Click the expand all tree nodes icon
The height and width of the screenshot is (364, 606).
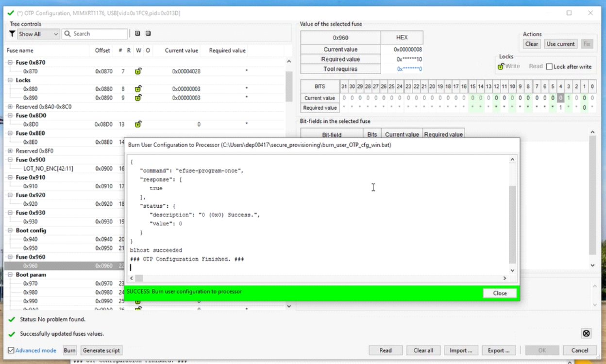[x=137, y=34]
